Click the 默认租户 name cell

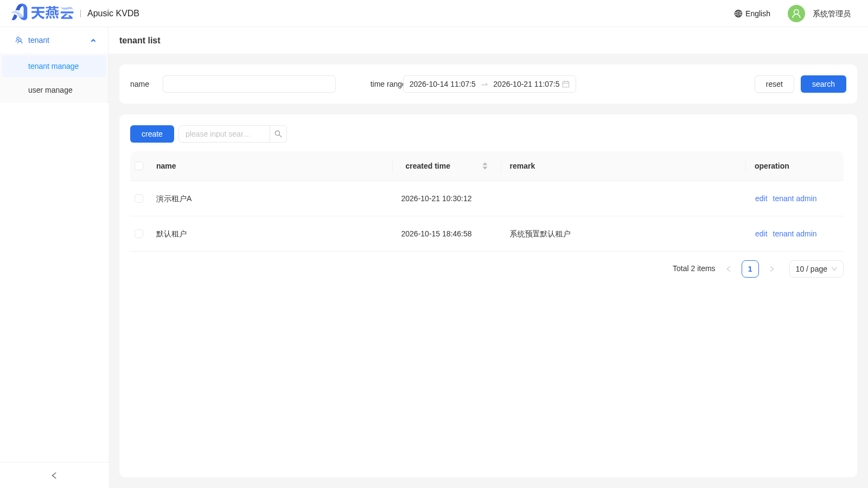click(171, 234)
